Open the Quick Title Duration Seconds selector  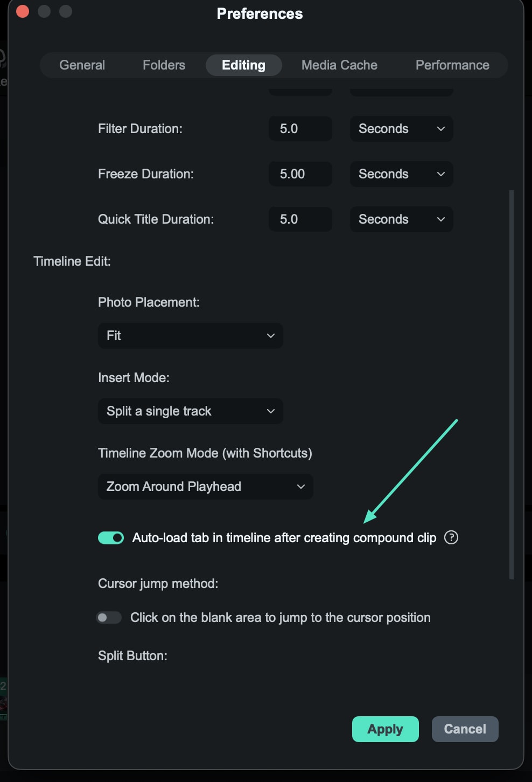[401, 219]
